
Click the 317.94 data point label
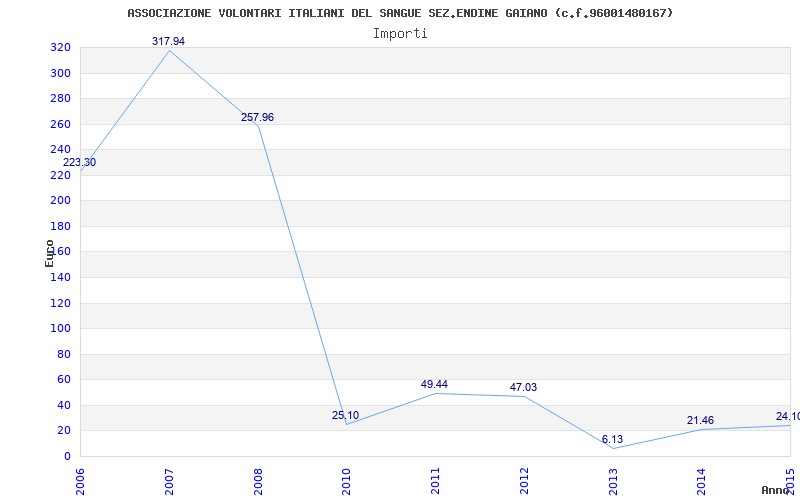[168, 41]
